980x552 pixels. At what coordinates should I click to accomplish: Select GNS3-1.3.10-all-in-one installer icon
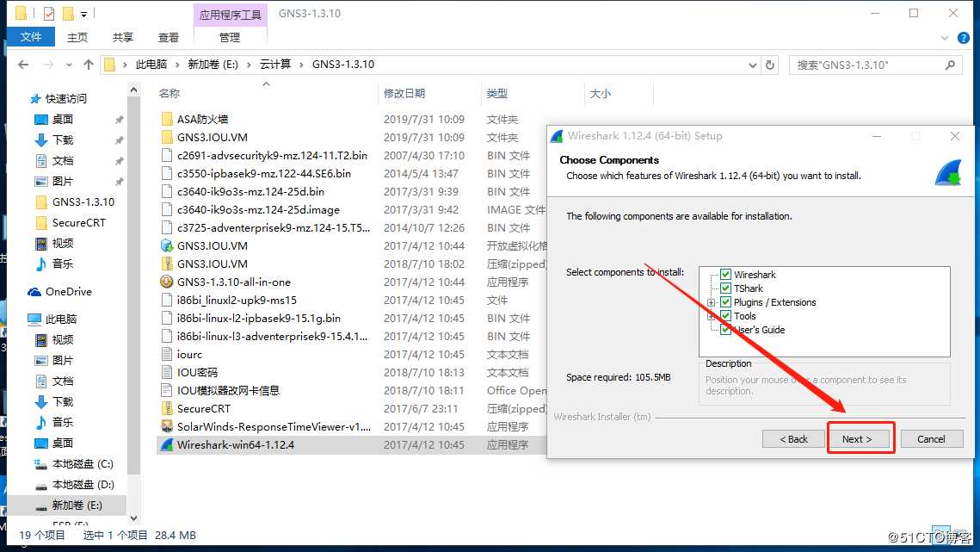click(x=167, y=282)
